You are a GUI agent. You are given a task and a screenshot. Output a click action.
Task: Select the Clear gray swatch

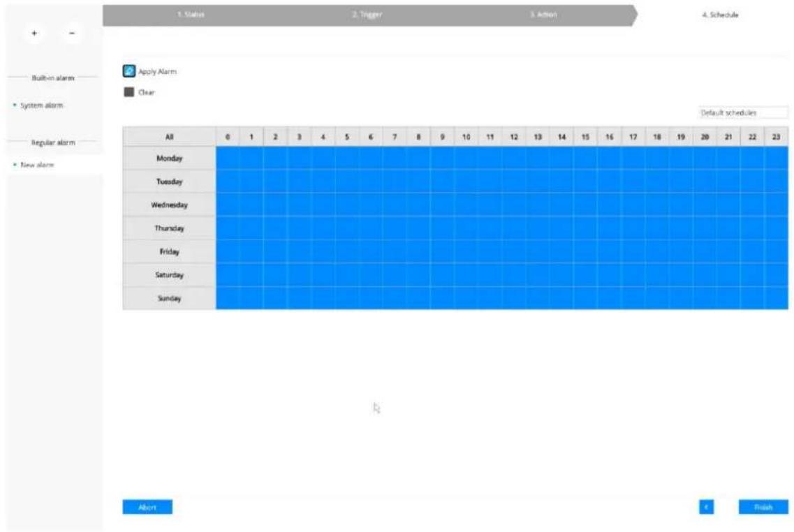tap(129, 91)
